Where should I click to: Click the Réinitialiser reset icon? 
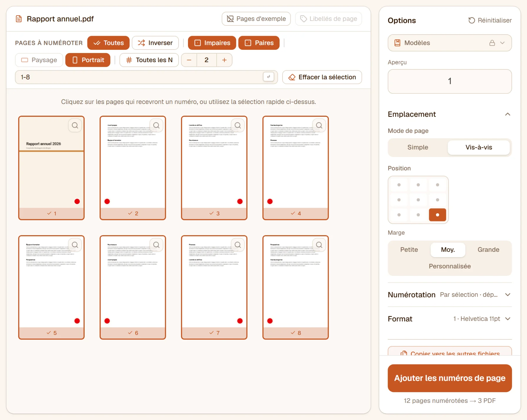471,20
